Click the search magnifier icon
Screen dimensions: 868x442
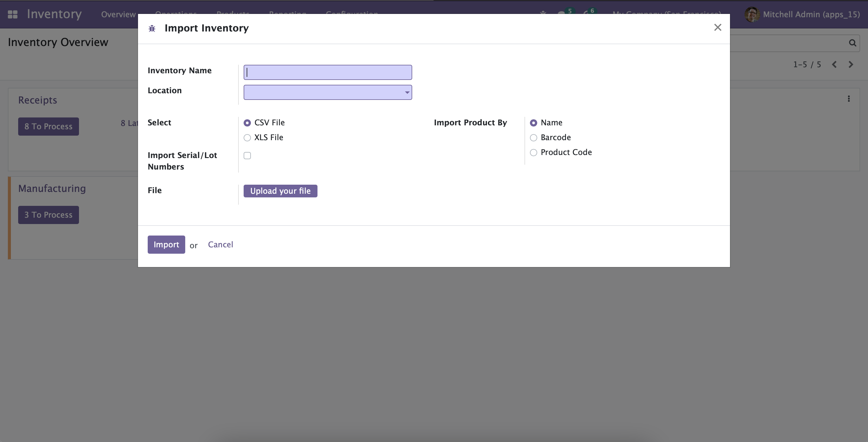coord(852,43)
